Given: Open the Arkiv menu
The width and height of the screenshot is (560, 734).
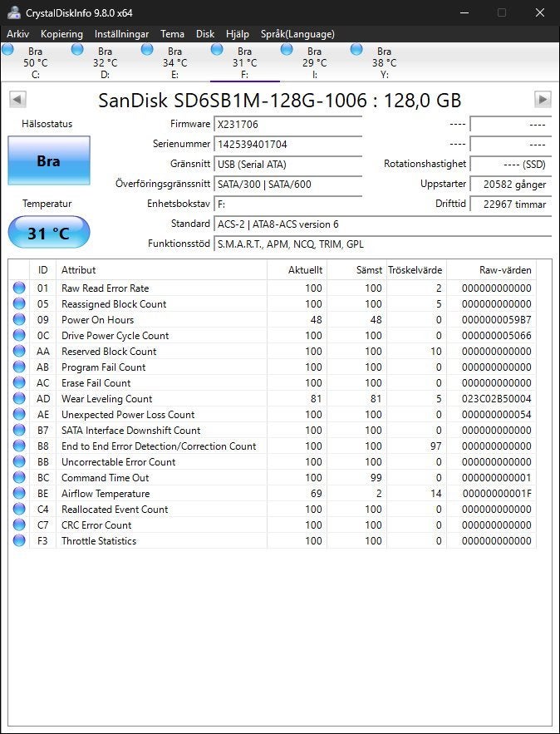Looking at the screenshot, I should [x=17, y=34].
